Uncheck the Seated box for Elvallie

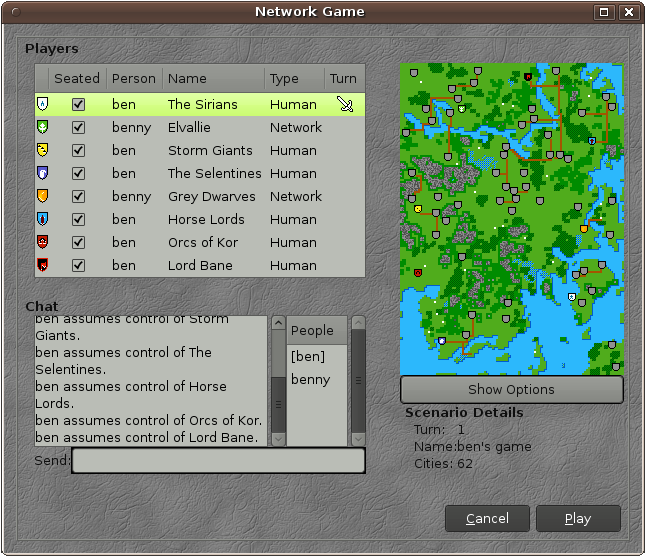(x=78, y=127)
